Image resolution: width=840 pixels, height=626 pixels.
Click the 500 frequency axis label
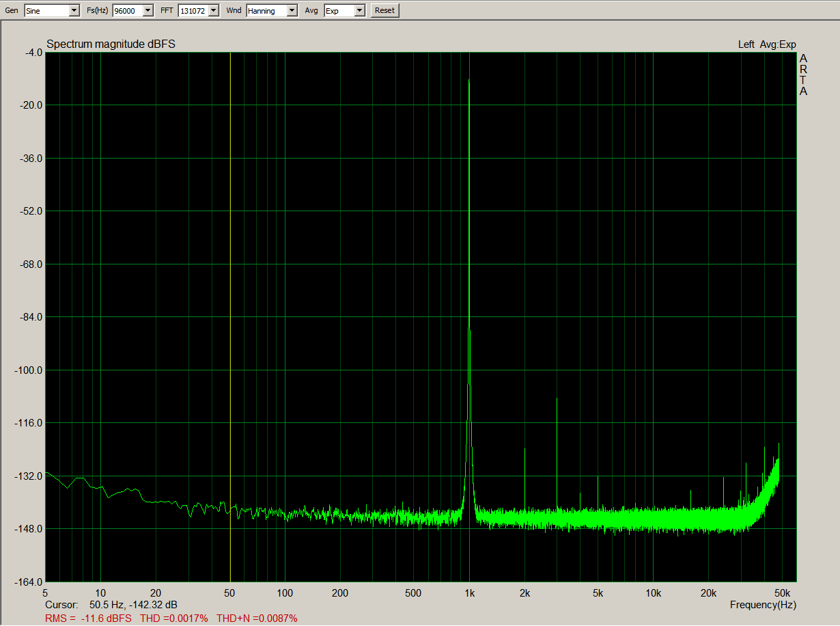pyautogui.click(x=413, y=593)
